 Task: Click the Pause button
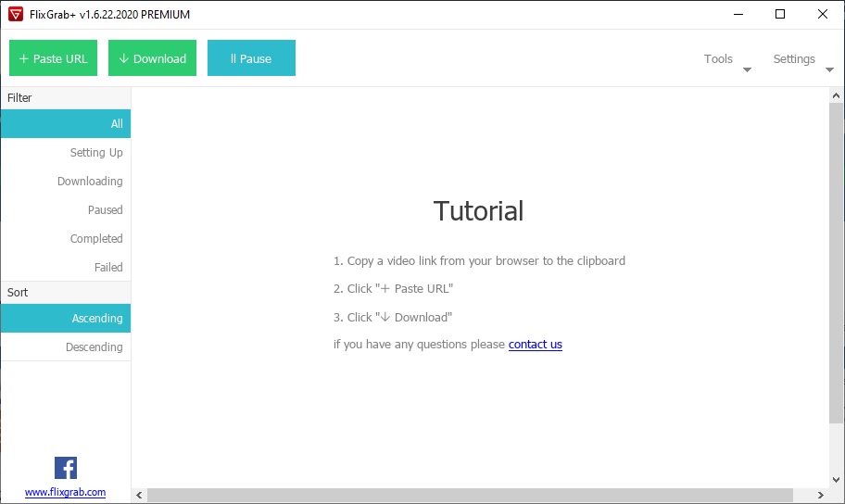252,57
